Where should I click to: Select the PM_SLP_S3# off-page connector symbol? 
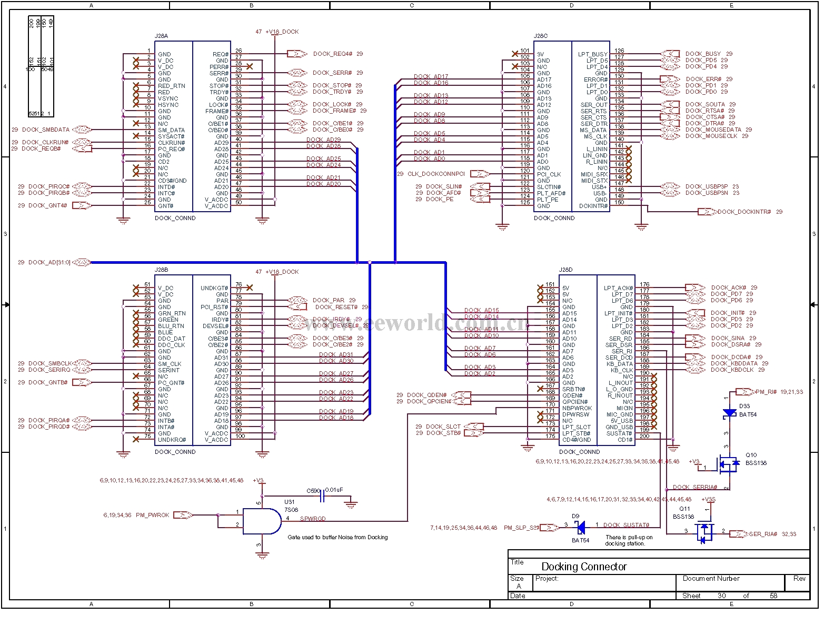pyautogui.click(x=549, y=527)
